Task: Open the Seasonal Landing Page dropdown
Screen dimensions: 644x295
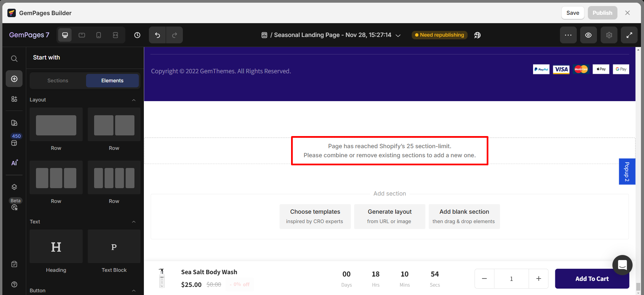Action: 398,36
